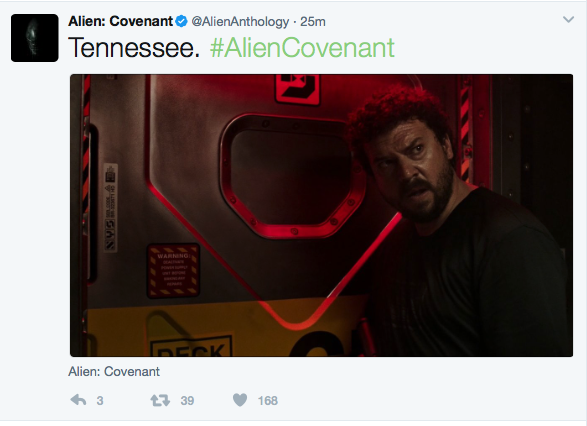Click the Alien: Covenant caption below image
The image size is (587, 426).
click(x=114, y=371)
